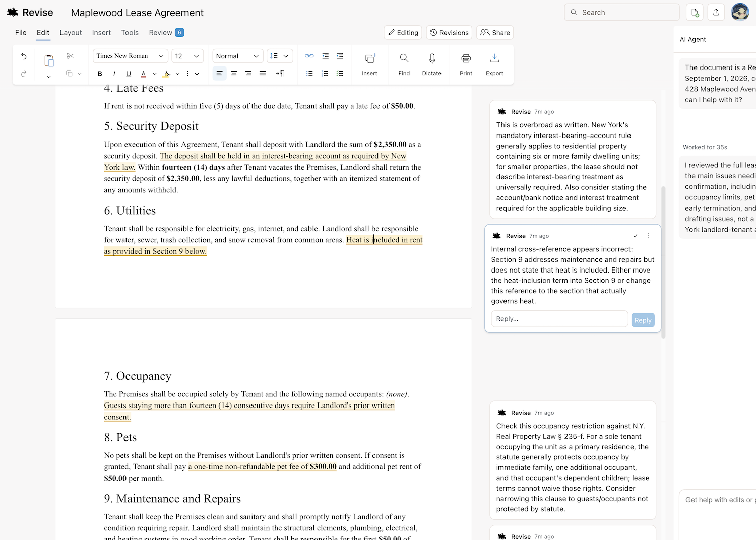Viewport: 756px width, 540px height.
Task: Click the Copy icon
Action: pyautogui.click(x=69, y=74)
